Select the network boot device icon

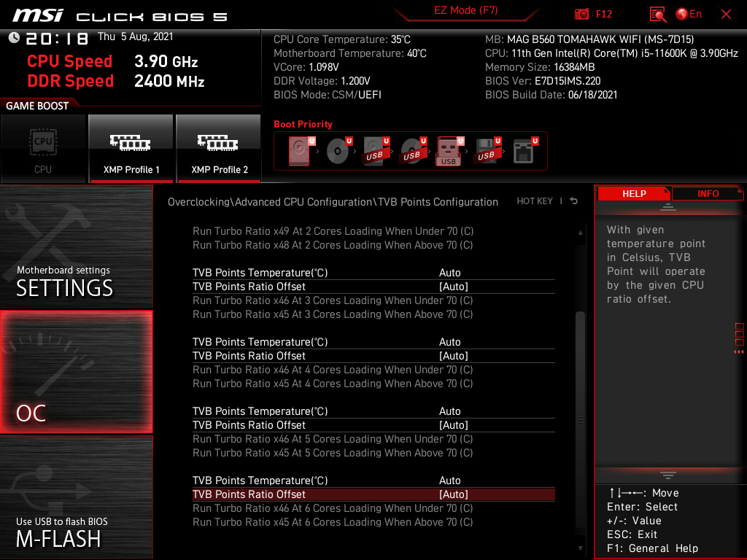pos(525,151)
